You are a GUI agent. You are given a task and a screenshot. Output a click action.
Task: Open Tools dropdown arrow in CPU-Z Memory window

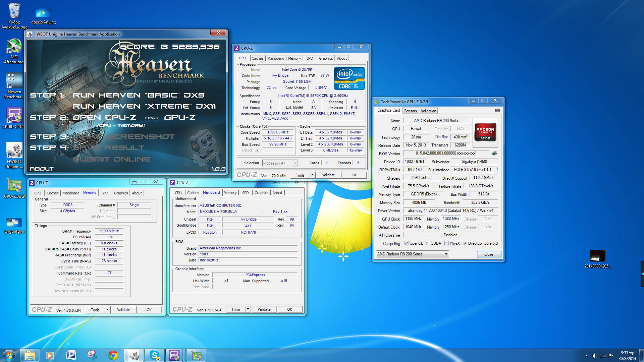click(x=107, y=310)
